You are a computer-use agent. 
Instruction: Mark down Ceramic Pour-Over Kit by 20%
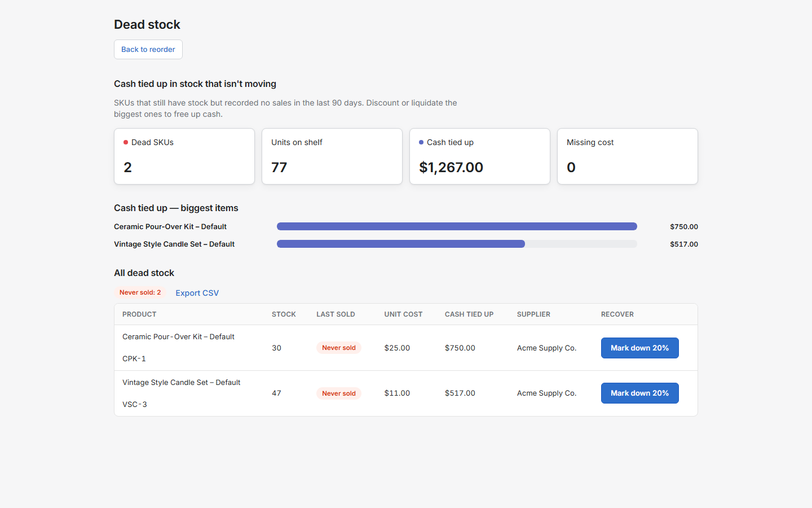click(x=639, y=348)
